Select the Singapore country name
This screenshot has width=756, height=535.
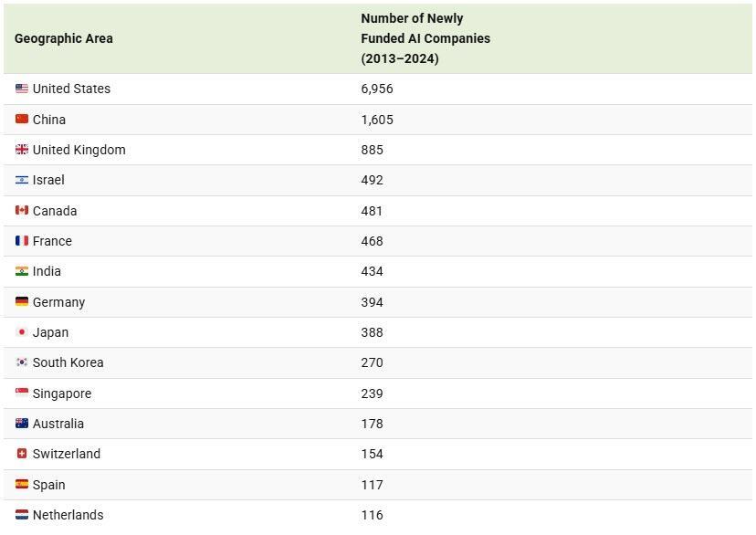click(62, 393)
